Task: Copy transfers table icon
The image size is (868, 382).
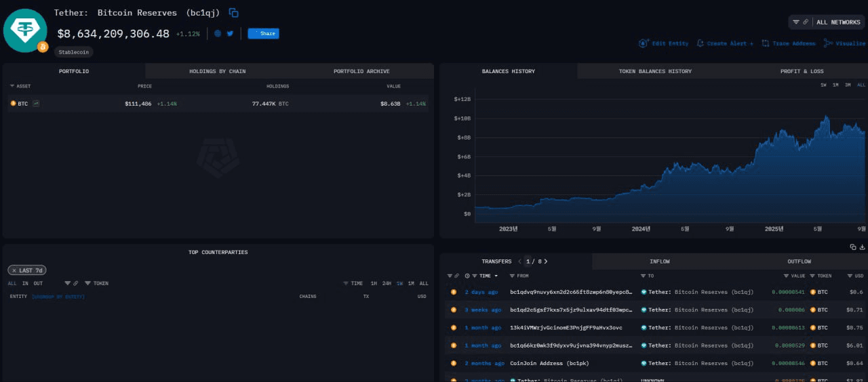Action: [x=853, y=247]
